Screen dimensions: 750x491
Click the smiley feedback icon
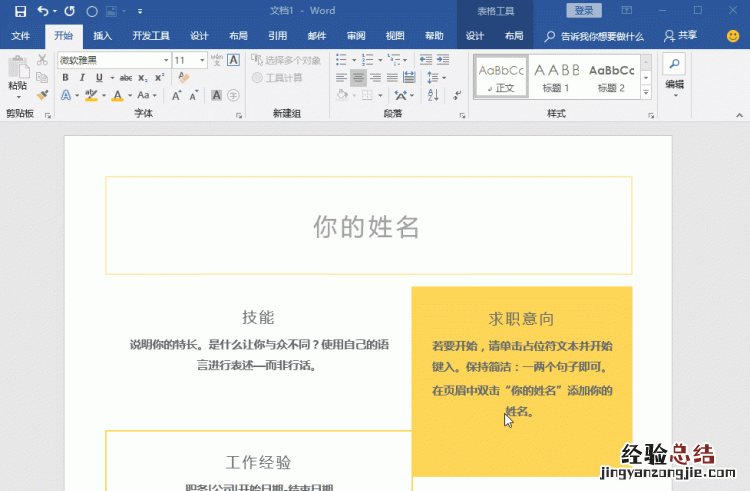[x=733, y=36]
